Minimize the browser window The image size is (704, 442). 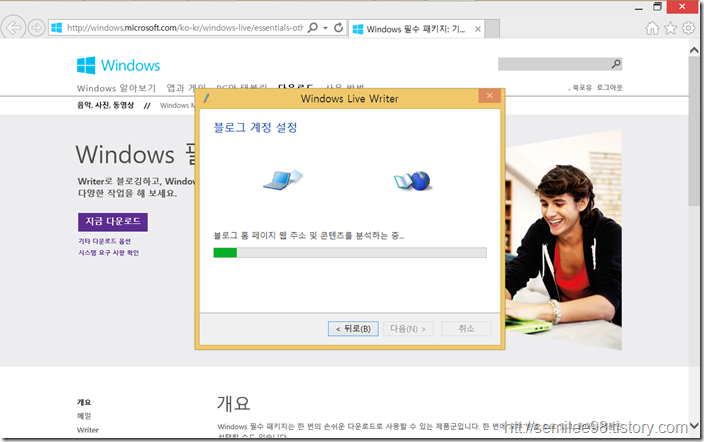(638, 8)
